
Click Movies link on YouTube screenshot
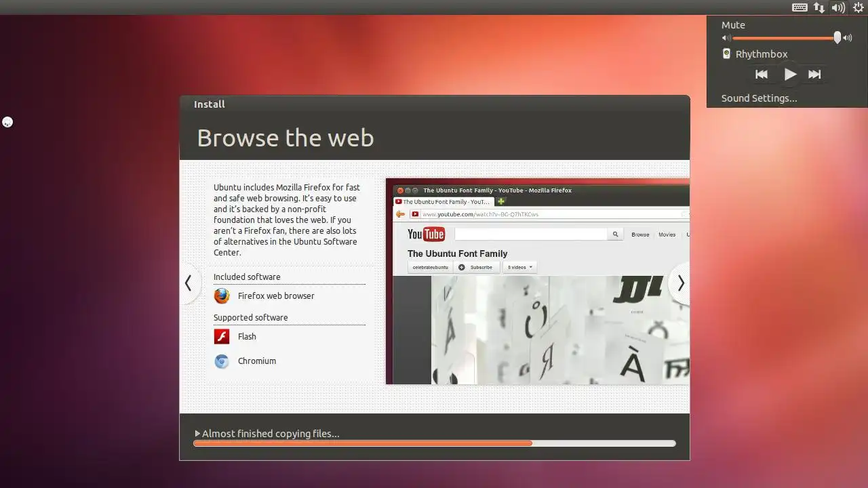point(667,235)
